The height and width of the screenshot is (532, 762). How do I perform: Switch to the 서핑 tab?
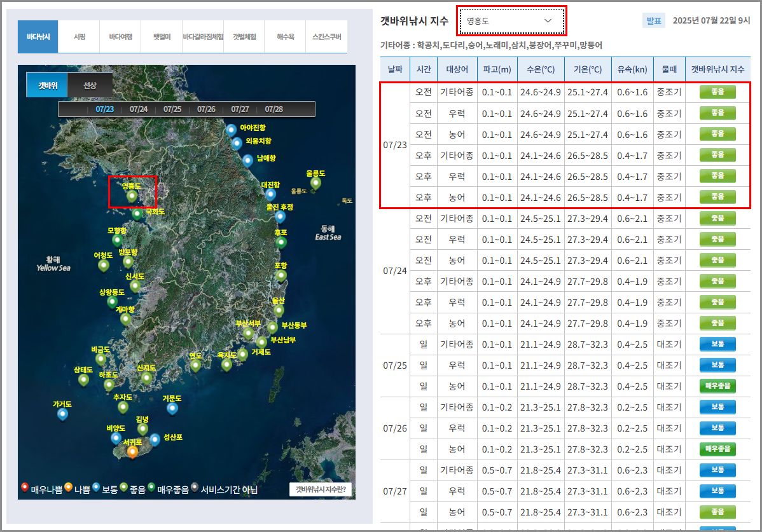(78, 37)
